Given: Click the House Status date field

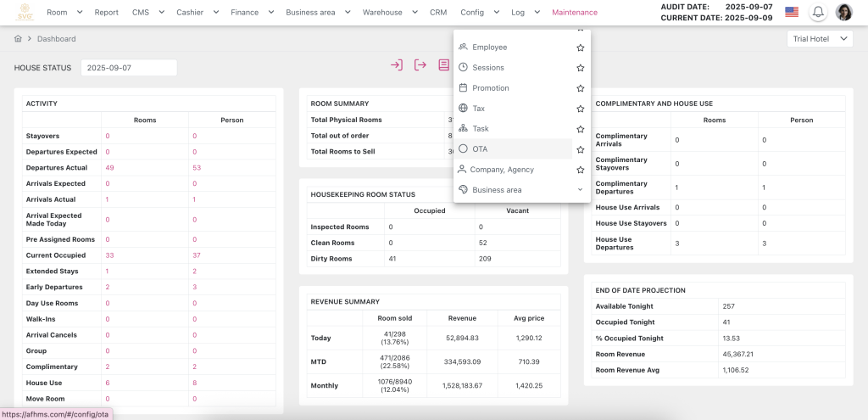Looking at the screenshot, I should pyautogui.click(x=128, y=68).
